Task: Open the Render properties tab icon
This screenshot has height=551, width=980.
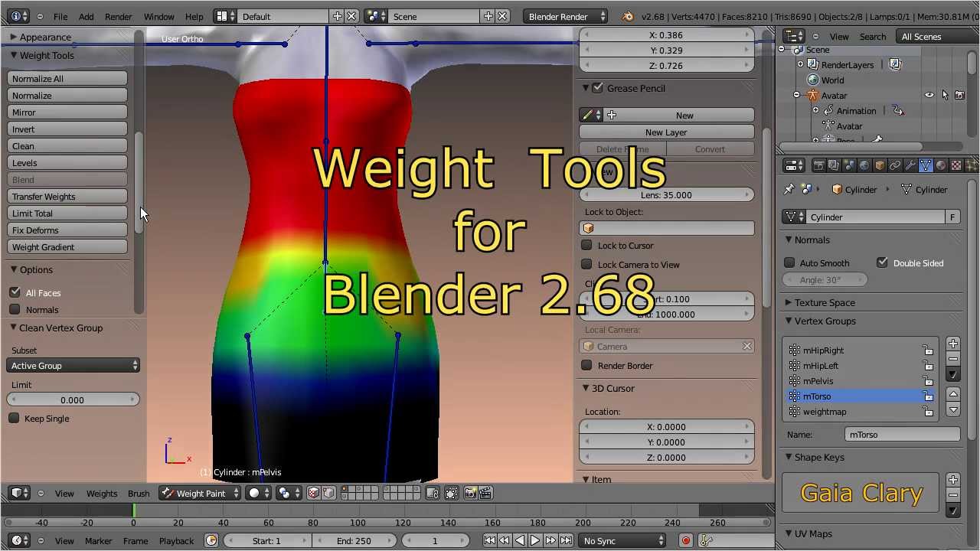Action: click(x=818, y=165)
